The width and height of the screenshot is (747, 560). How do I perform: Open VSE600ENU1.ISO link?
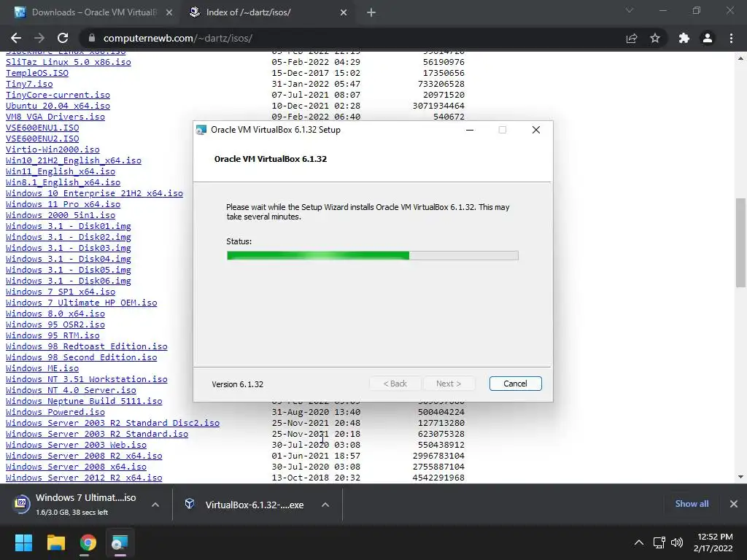(x=42, y=128)
